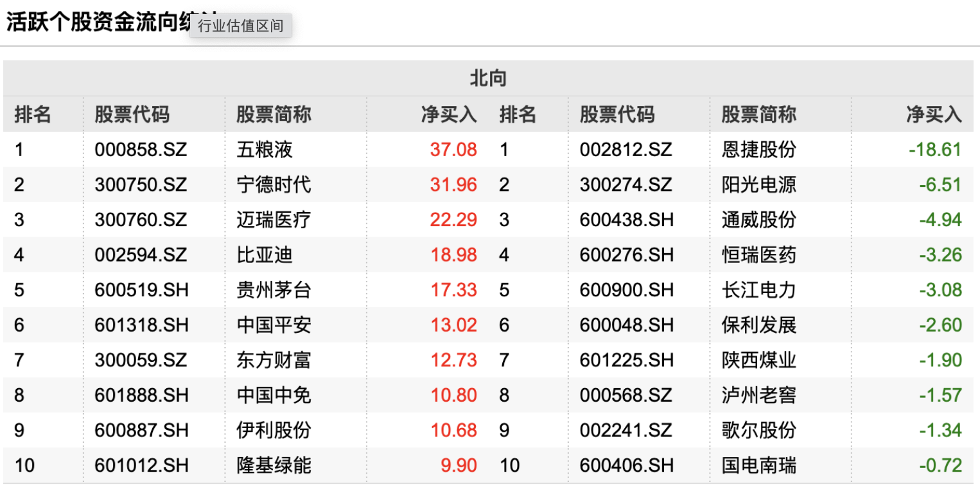The width and height of the screenshot is (980, 491).
Task: Click stock name 隆基绿能
Action: click(274, 465)
